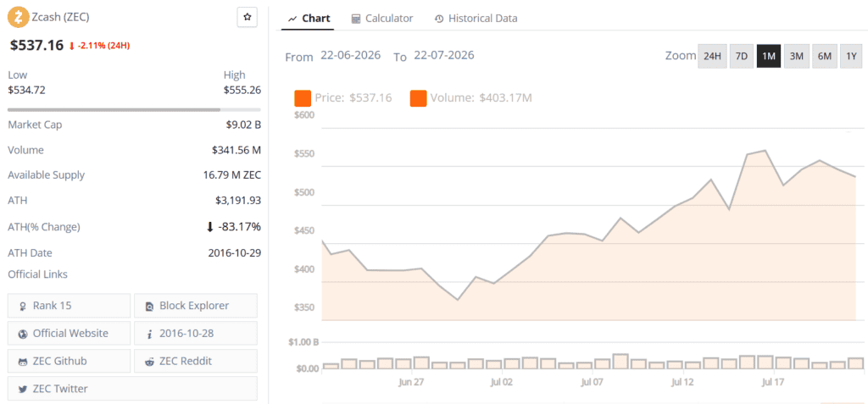Toggle the Price series legend swatch

(303, 98)
